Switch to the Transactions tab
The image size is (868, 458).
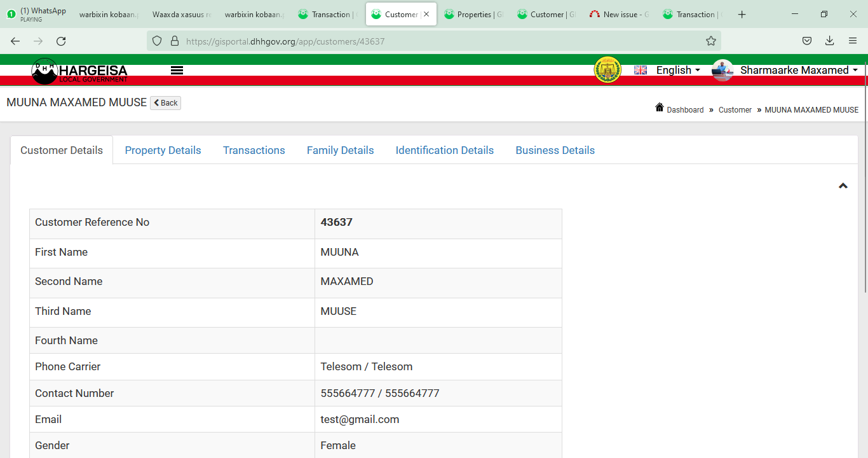(254, 150)
